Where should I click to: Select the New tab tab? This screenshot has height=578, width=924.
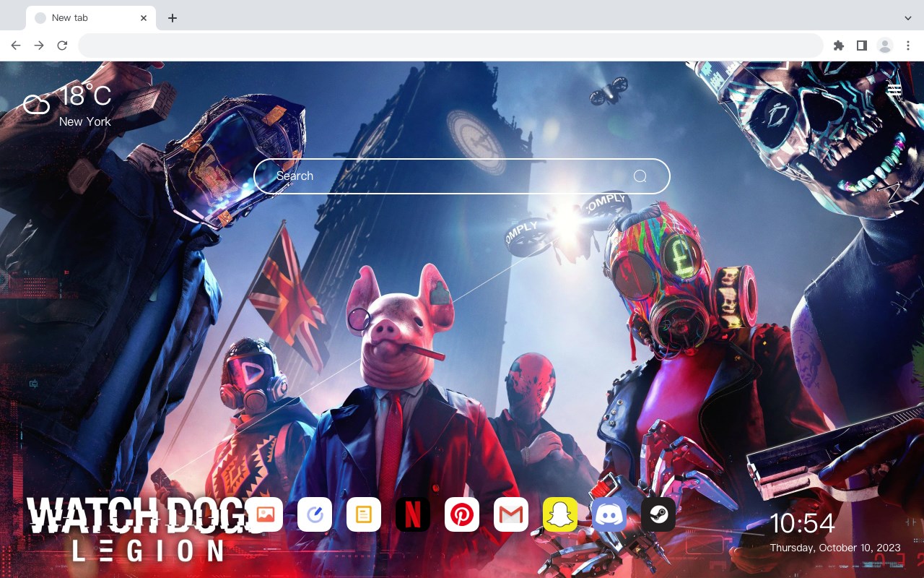[x=90, y=18]
